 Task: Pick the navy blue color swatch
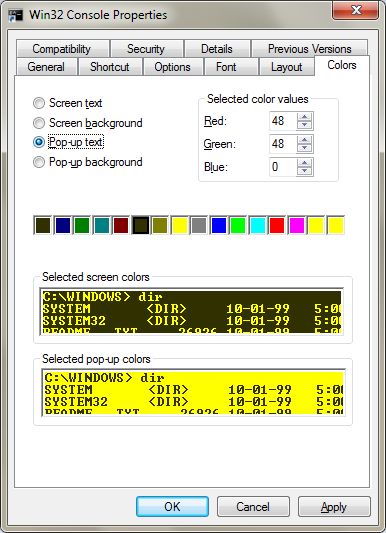[63, 225]
